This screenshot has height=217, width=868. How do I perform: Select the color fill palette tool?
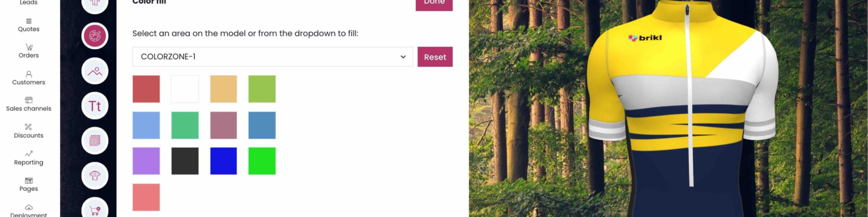pyautogui.click(x=94, y=36)
